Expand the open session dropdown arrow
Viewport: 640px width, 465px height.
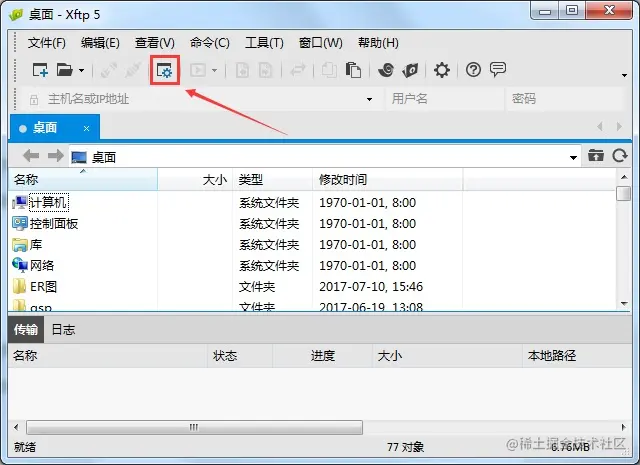(82, 71)
